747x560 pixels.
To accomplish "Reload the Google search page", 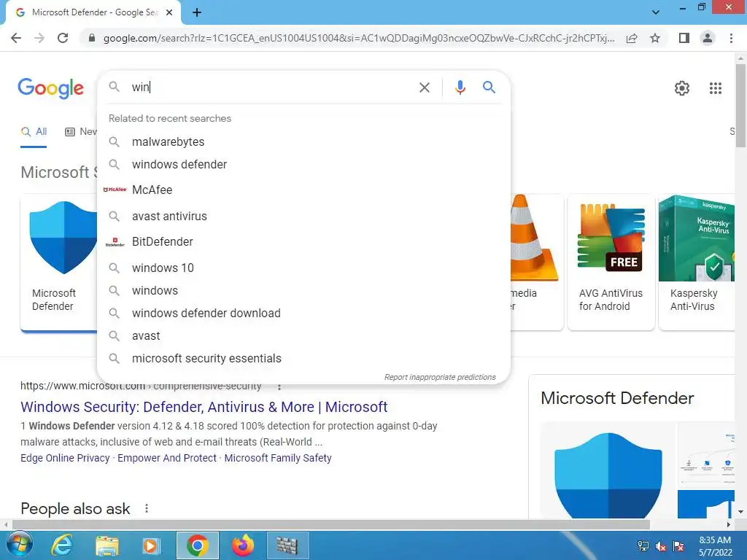I will (63, 38).
